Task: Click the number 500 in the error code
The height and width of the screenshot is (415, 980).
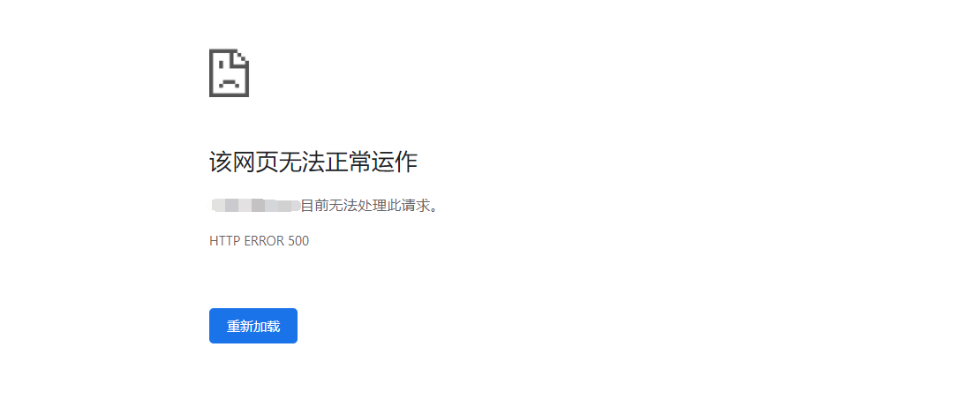Action: (x=298, y=241)
